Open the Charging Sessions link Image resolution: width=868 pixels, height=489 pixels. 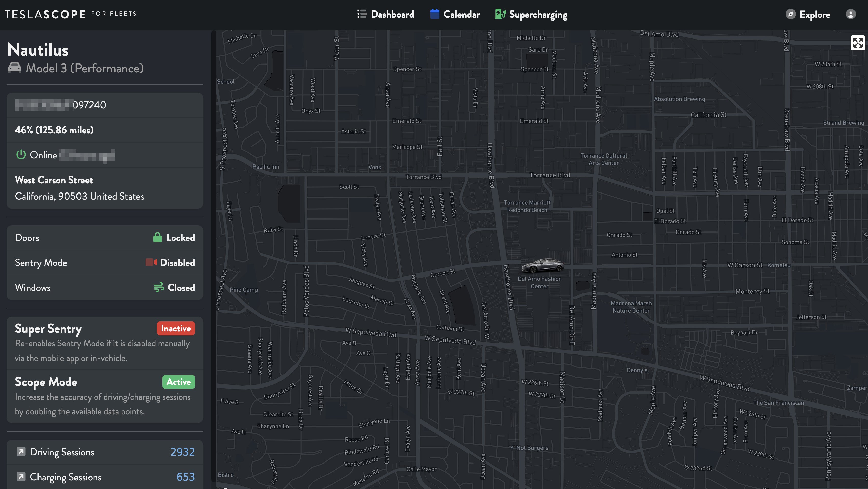105,477
